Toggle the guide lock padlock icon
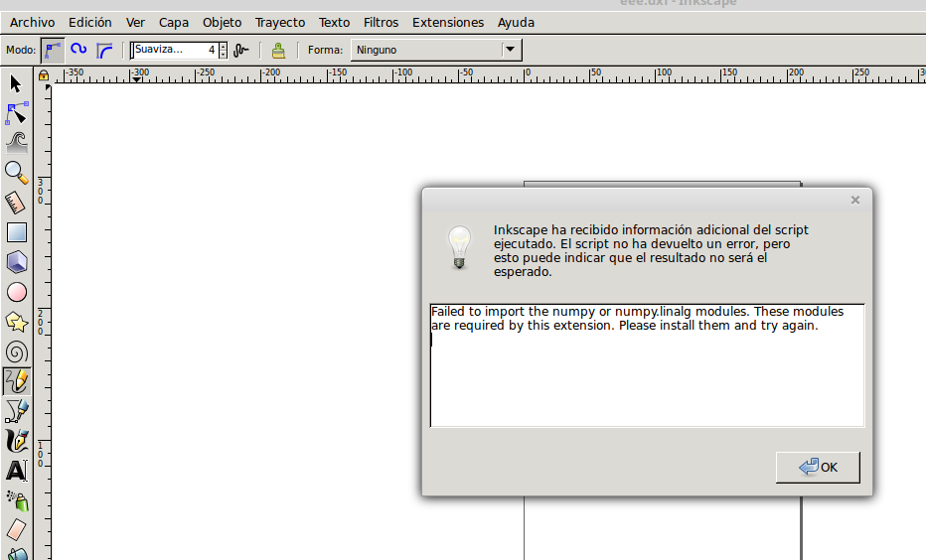Viewport: 926px width, 560px height. coord(43,75)
